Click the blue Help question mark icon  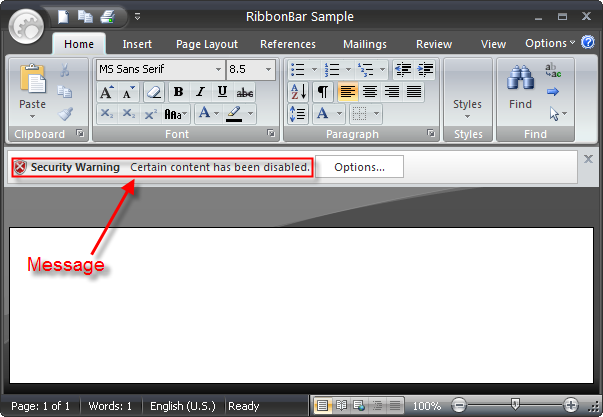click(x=588, y=42)
